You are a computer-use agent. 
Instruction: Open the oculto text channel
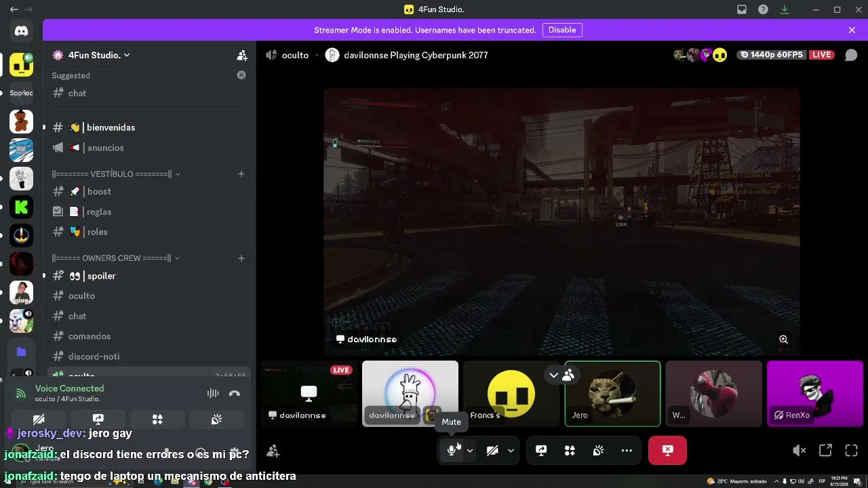click(x=149, y=296)
